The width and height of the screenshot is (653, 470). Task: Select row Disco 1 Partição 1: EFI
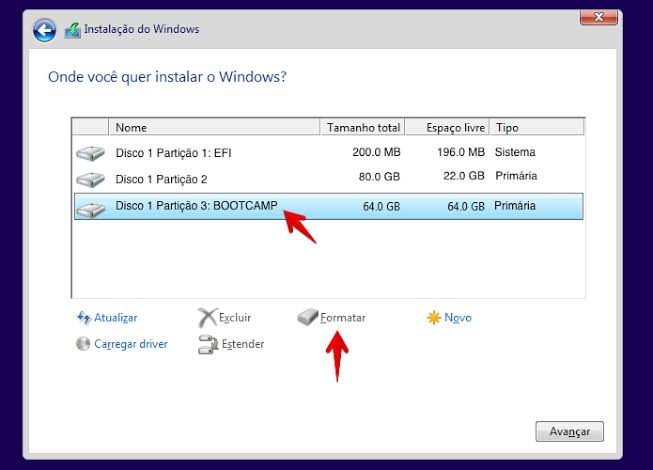[x=329, y=153]
